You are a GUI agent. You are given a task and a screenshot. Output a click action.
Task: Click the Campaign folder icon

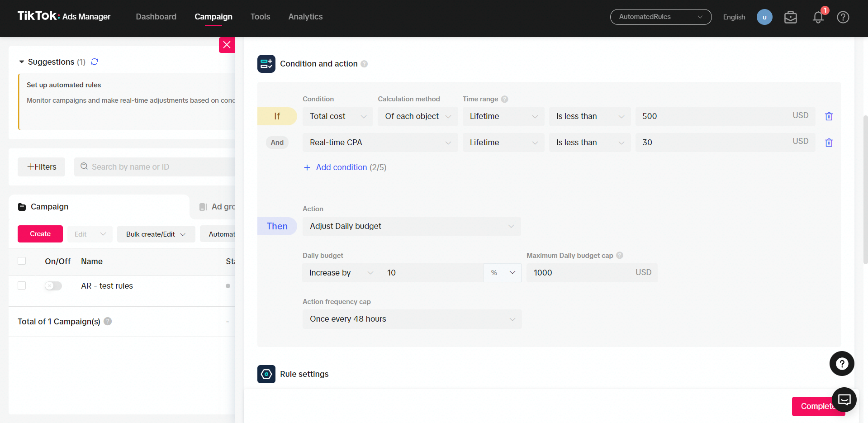tap(22, 207)
